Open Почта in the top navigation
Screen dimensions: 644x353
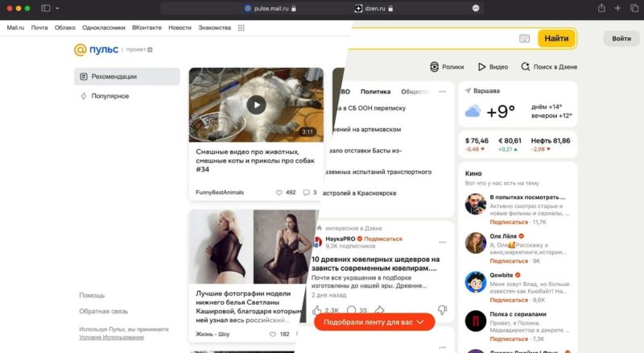[x=39, y=27]
